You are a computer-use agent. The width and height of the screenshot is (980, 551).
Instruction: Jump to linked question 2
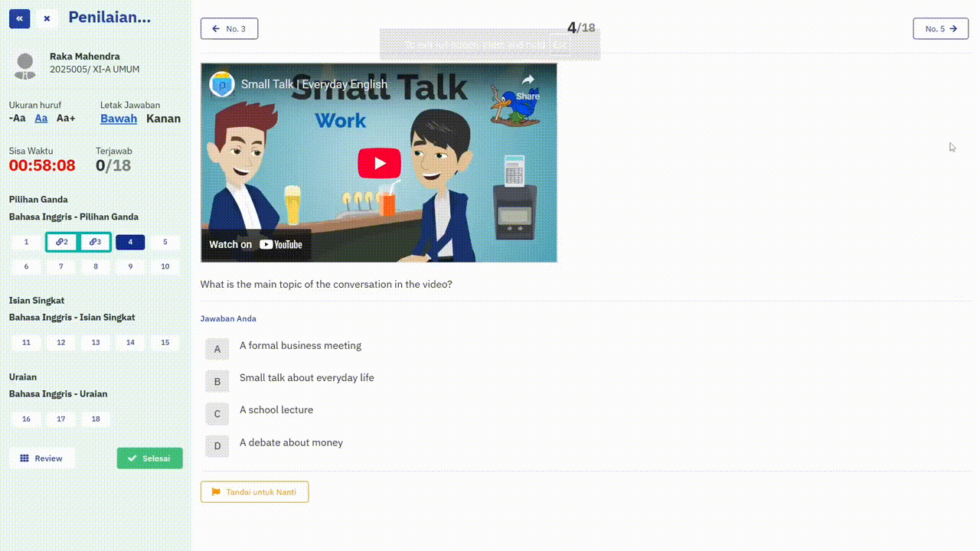coord(61,242)
